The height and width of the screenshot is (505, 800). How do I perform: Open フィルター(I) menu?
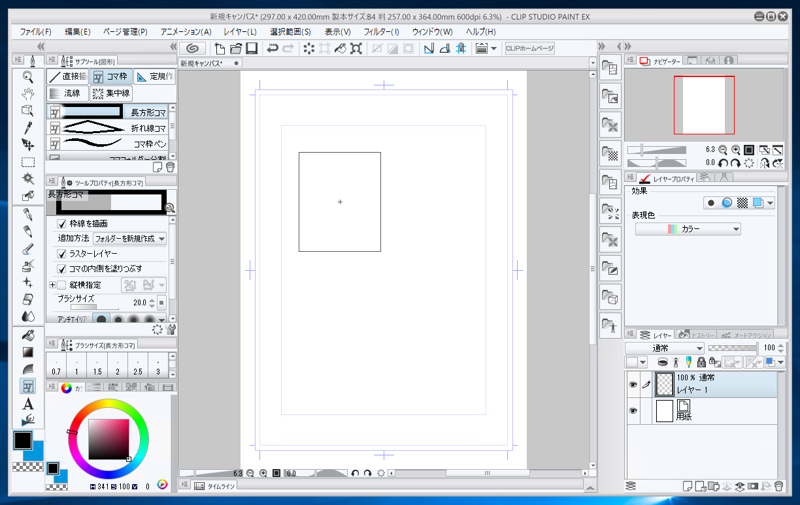(381, 32)
